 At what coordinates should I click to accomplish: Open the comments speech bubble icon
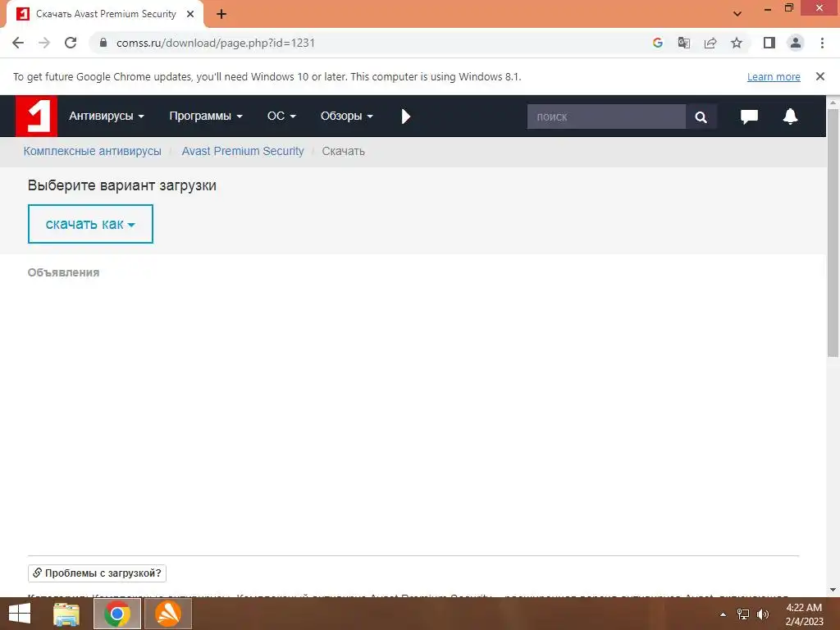pyautogui.click(x=749, y=116)
